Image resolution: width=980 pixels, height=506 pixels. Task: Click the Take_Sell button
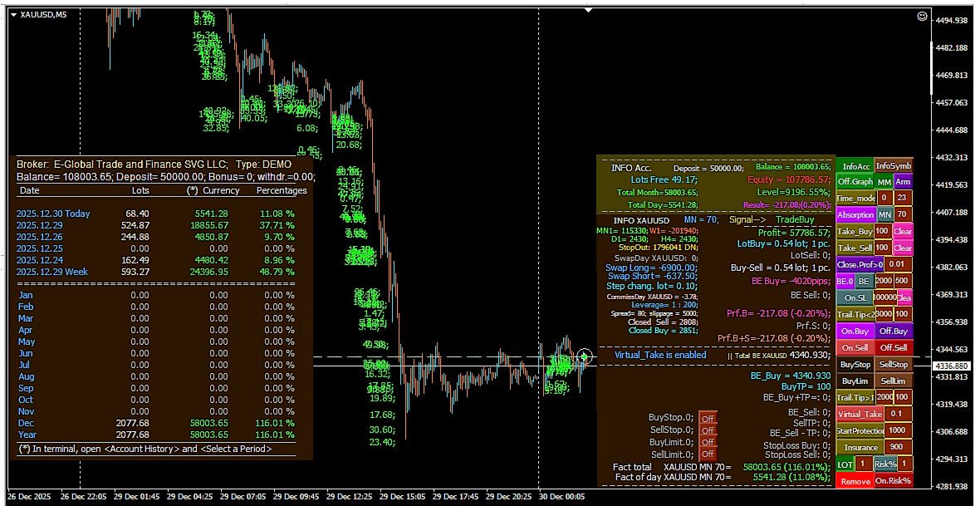click(855, 248)
